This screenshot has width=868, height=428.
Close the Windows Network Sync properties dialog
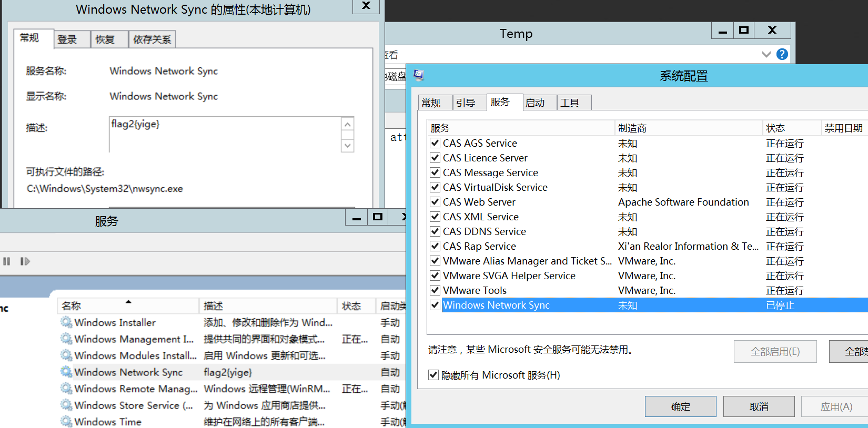(x=366, y=6)
